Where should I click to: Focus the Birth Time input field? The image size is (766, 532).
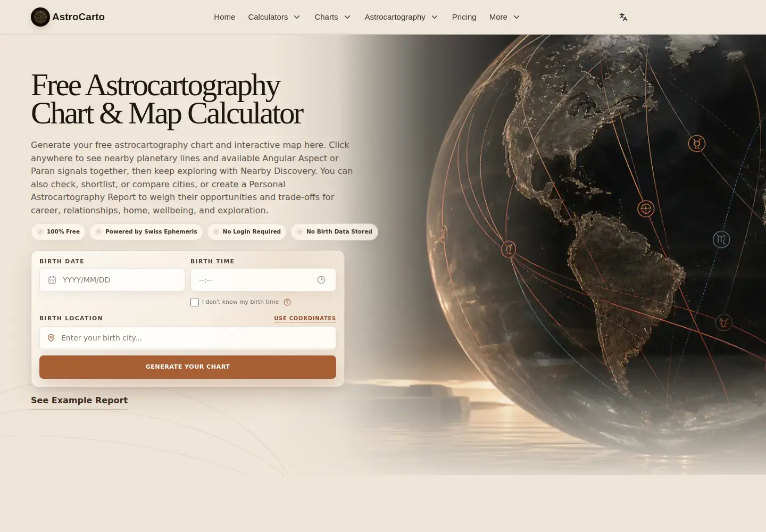[263, 280]
